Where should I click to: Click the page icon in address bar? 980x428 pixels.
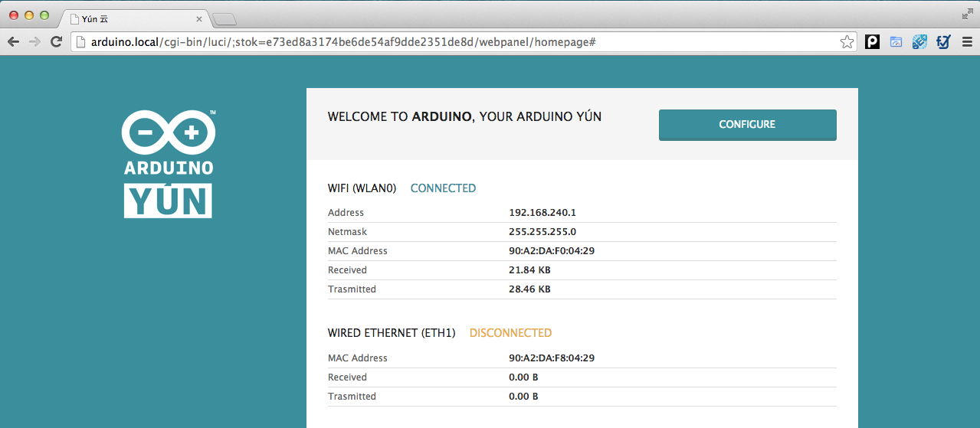coord(81,42)
